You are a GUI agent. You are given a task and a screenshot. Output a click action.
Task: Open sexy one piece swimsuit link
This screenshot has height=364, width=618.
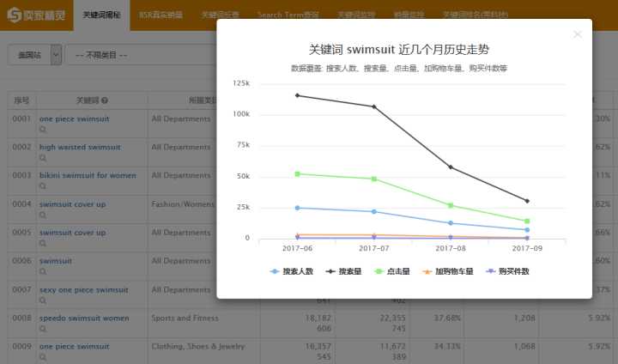pos(83,290)
